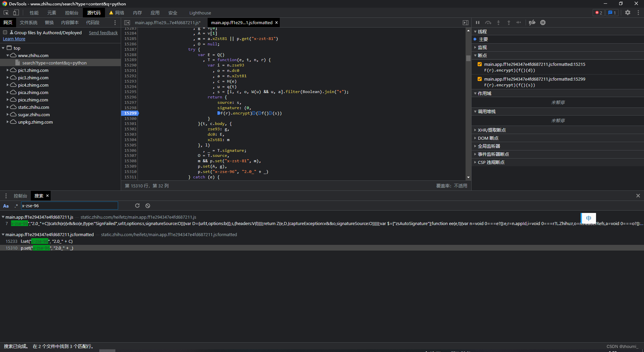
Task: Clear the search results
Action: (x=148, y=206)
